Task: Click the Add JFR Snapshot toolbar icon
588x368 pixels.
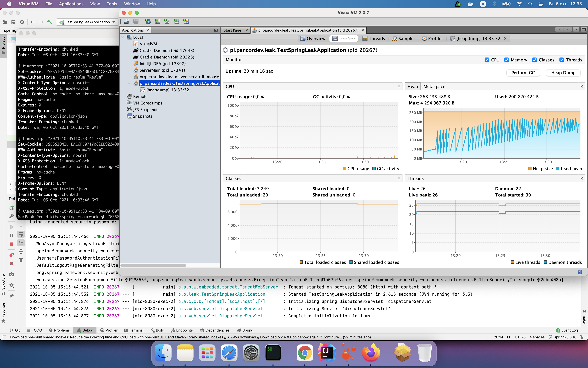Action: tap(176, 21)
